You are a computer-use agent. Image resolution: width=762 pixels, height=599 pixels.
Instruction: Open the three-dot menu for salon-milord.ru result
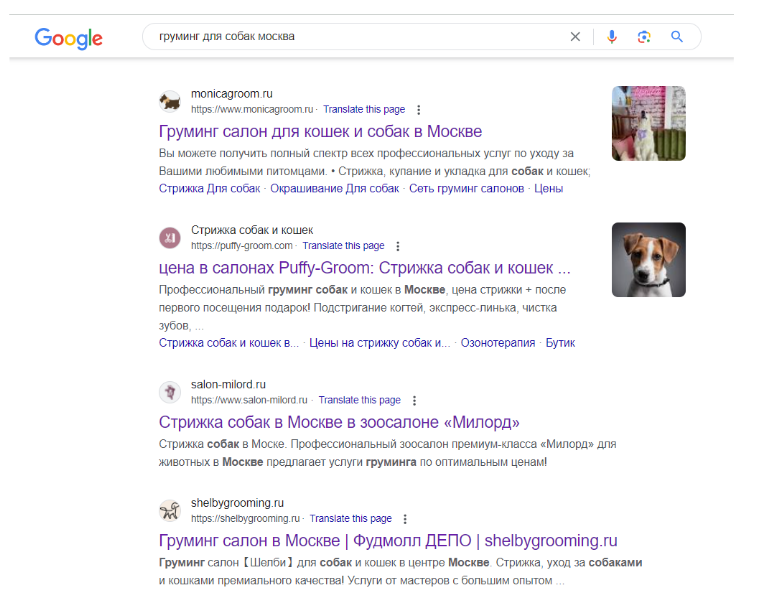point(414,400)
